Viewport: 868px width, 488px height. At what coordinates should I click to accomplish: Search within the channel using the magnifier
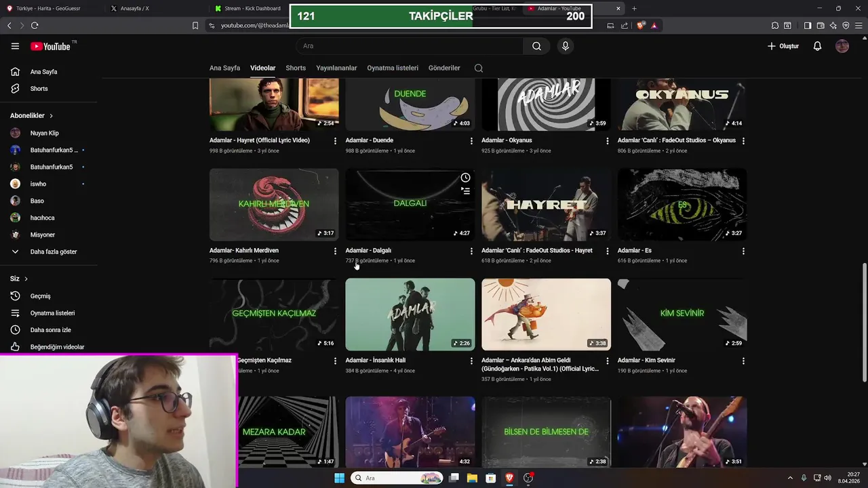(x=479, y=68)
